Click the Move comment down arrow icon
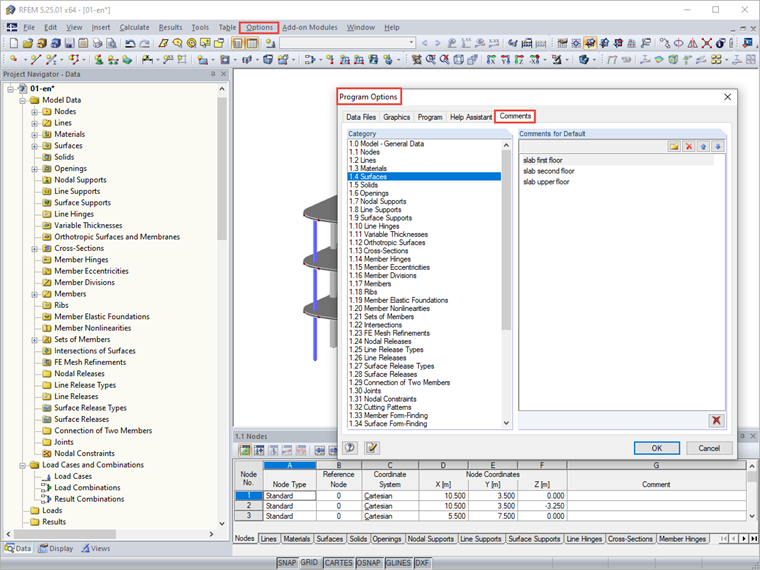760x570 pixels. [718, 146]
